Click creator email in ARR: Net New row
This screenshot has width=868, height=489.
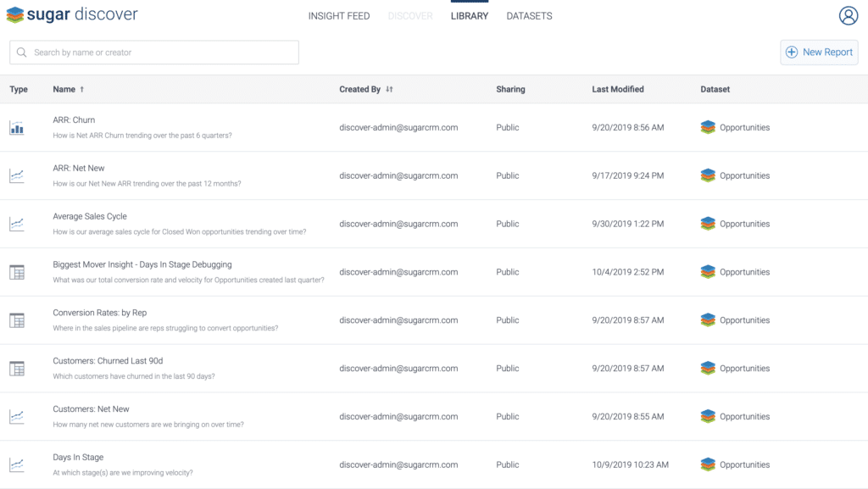[x=398, y=175]
